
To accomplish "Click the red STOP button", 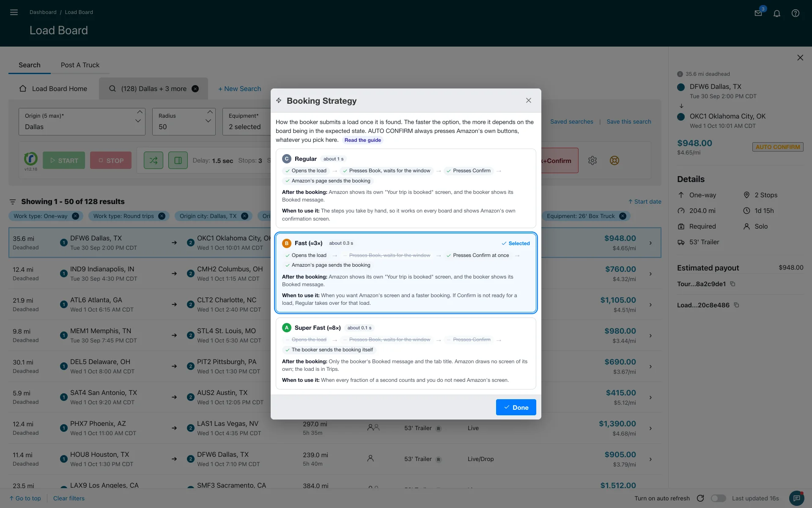I will tap(111, 160).
